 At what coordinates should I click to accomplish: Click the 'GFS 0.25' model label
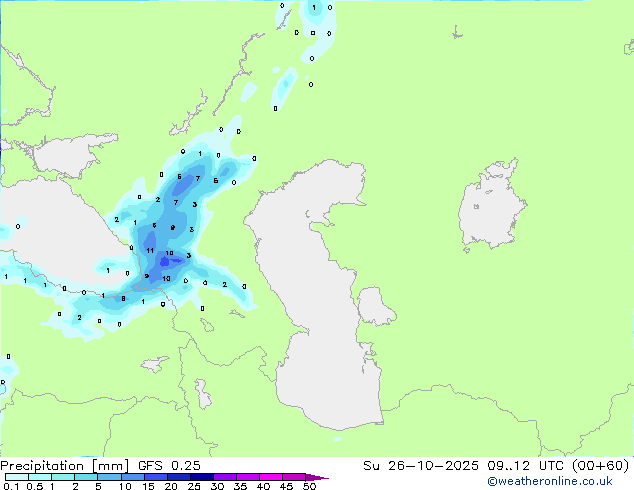(x=169, y=466)
